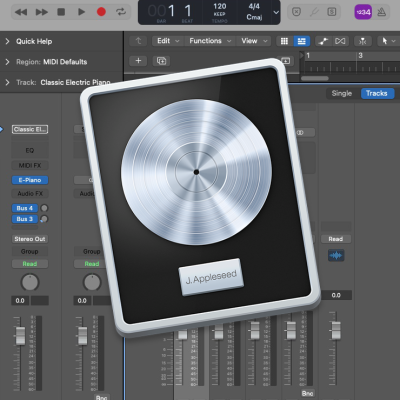Fast forward the transport

(x=41, y=12)
